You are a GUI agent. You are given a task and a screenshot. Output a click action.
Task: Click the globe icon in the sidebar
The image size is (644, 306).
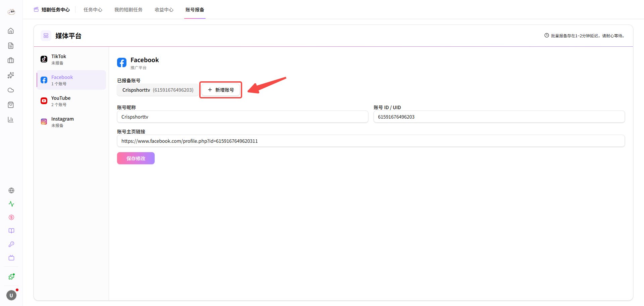[x=11, y=190]
